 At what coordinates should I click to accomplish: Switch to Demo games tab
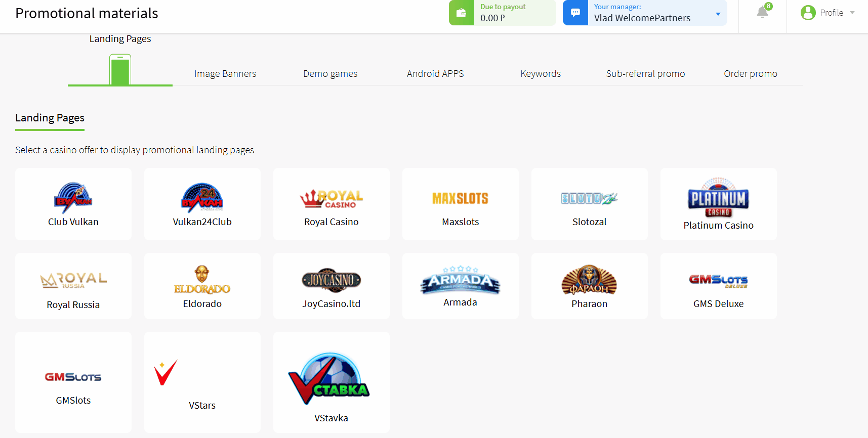(330, 74)
